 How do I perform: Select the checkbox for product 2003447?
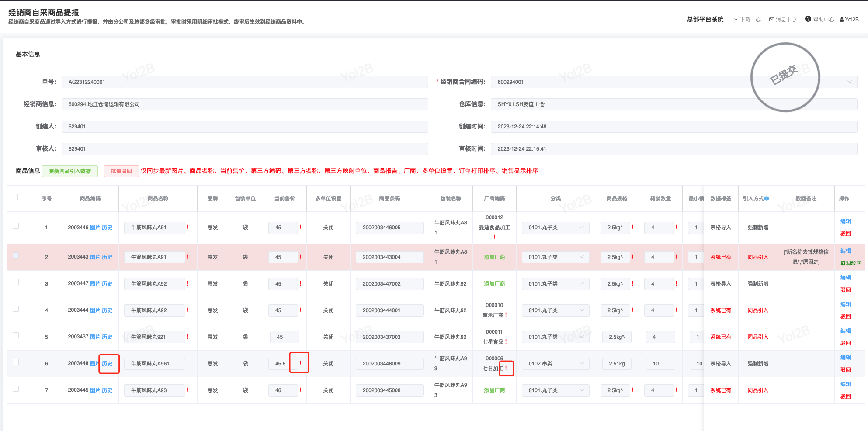(16, 282)
